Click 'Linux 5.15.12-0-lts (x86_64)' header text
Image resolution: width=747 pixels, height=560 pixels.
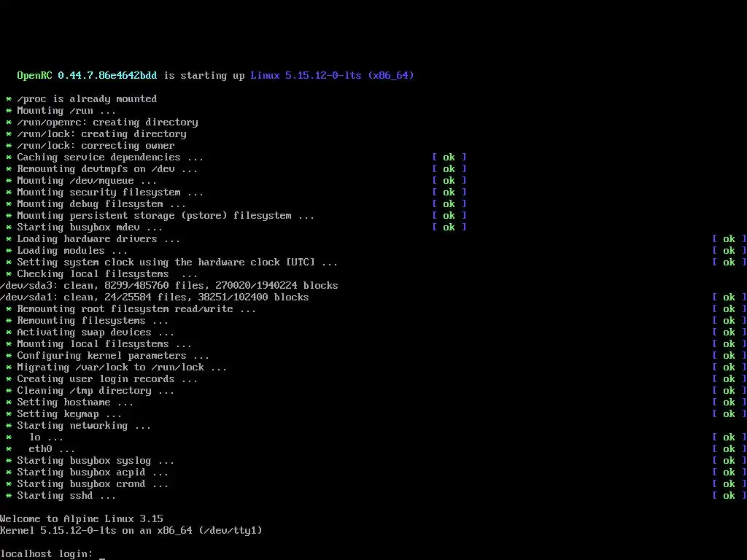332,75
